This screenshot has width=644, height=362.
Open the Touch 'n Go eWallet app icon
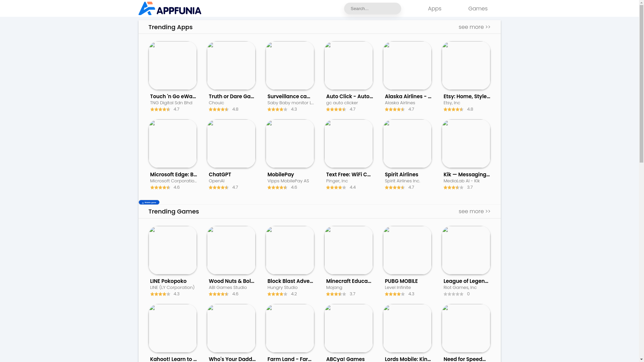pos(173,65)
